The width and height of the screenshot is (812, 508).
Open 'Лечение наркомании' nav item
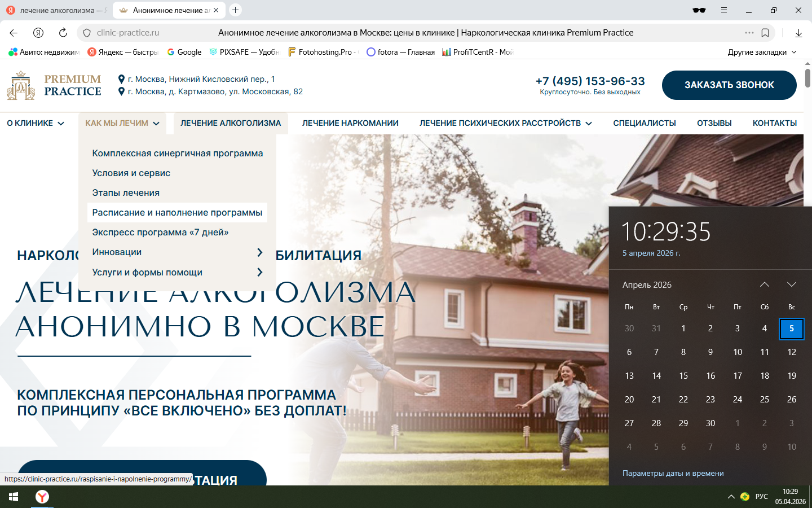(350, 123)
